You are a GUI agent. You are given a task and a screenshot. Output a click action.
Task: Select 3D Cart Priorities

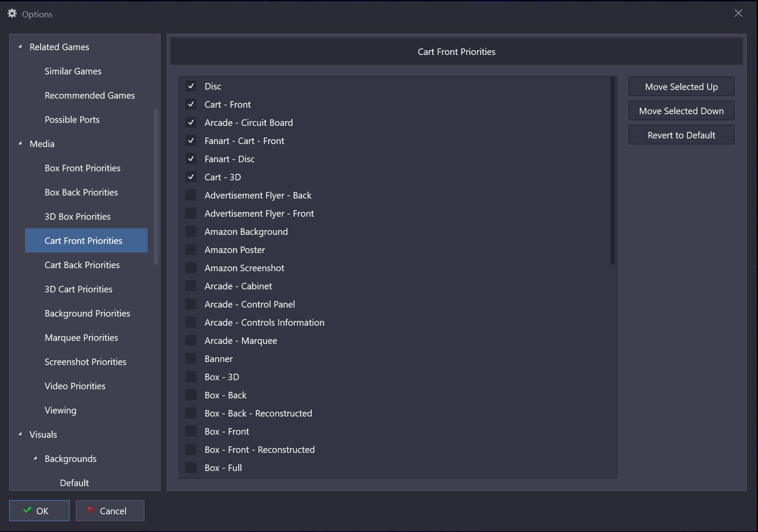(x=78, y=289)
